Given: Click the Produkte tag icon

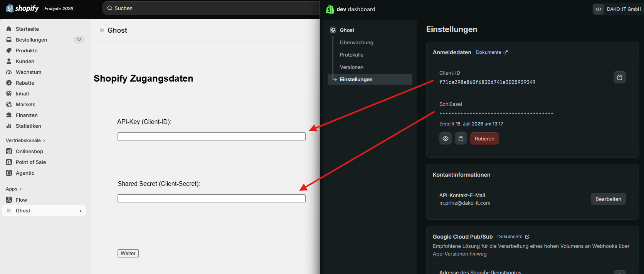Looking at the screenshot, I should pos(9,50).
